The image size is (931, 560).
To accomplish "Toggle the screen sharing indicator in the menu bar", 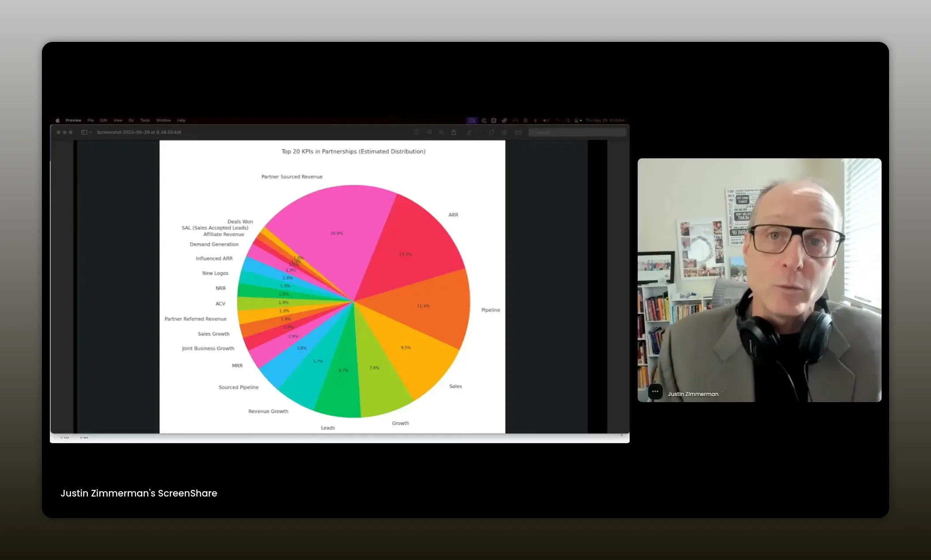I will (x=472, y=120).
